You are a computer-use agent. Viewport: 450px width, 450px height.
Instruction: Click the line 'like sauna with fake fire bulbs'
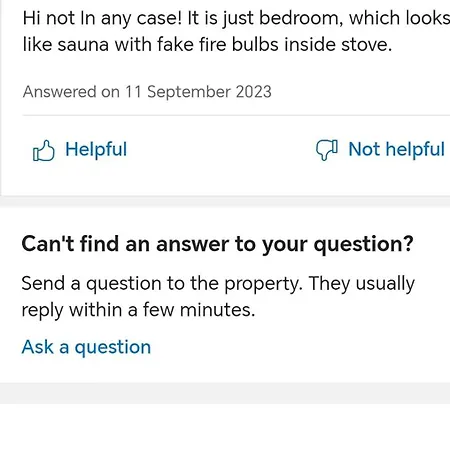click(207, 45)
